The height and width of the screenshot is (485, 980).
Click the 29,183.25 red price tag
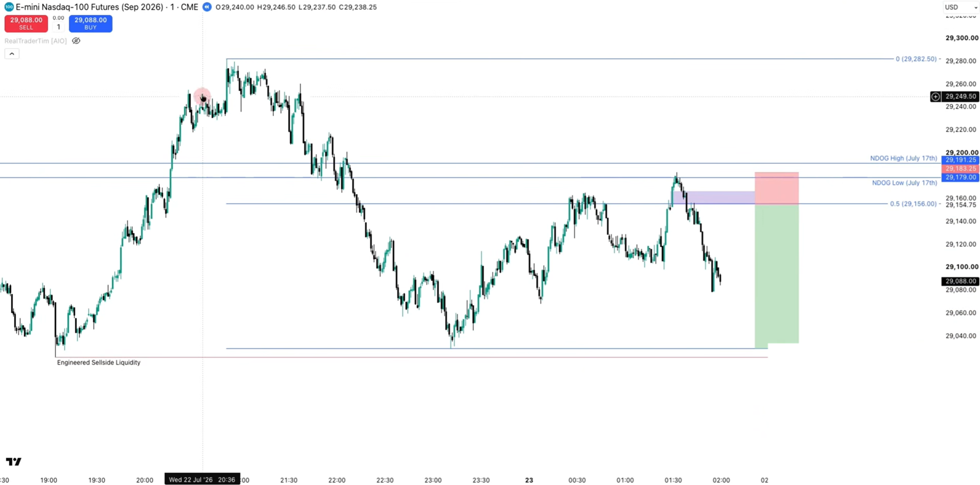click(x=960, y=169)
